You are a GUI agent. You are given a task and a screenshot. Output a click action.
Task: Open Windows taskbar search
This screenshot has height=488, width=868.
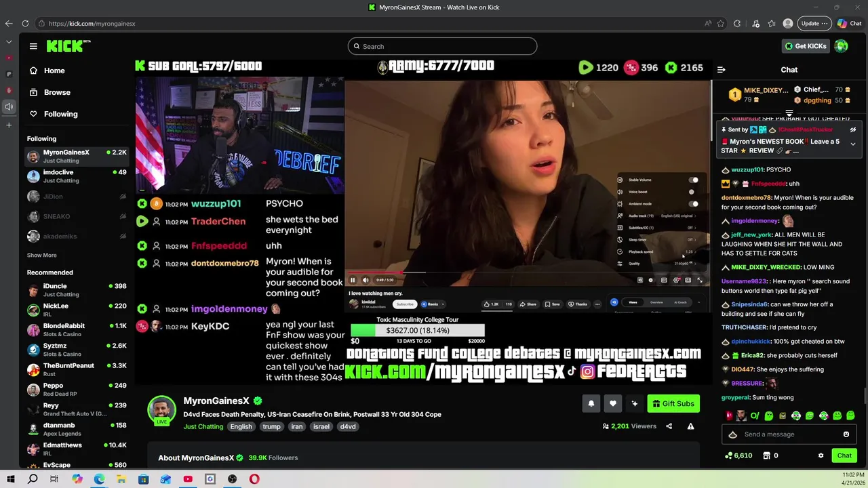tap(33, 479)
